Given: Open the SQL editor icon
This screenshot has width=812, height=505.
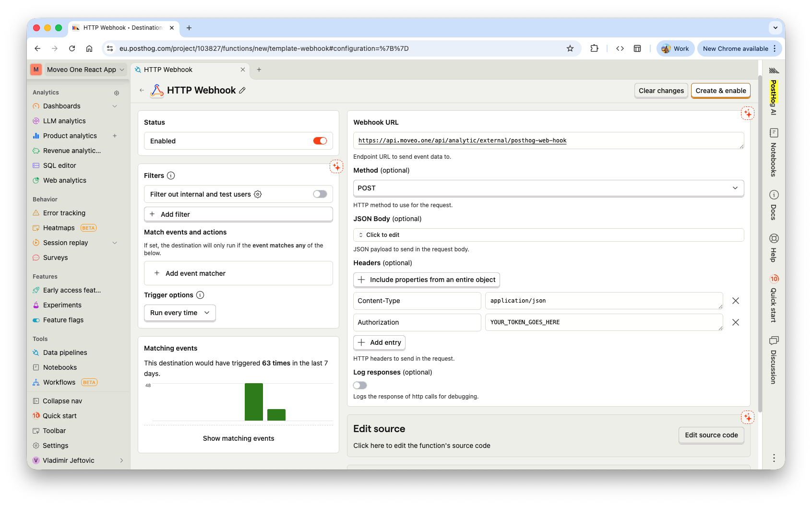Looking at the screenshot, I should pyautogui.click(x=36, y=165).
